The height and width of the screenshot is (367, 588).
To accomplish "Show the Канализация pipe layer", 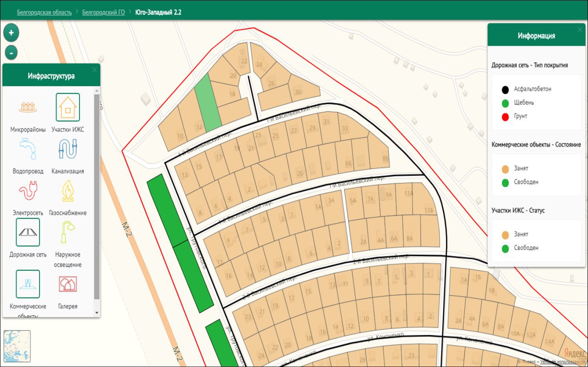I will (68, 149).
